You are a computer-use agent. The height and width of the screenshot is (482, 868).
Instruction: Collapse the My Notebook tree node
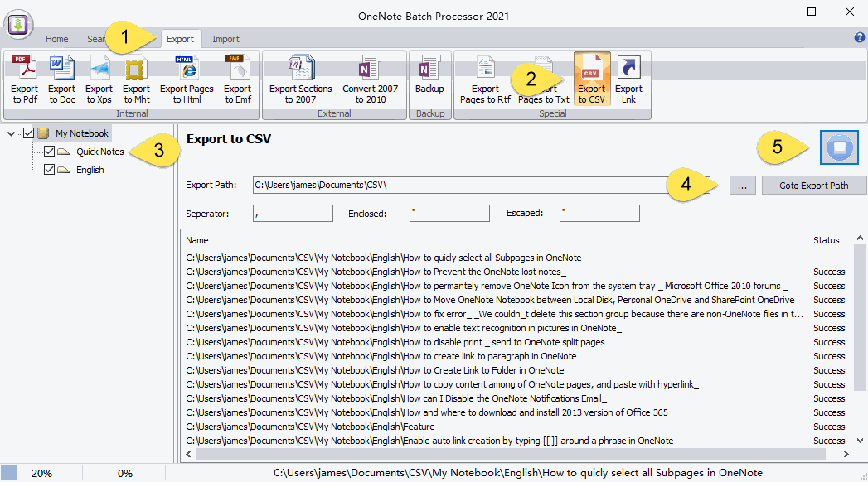12,133
